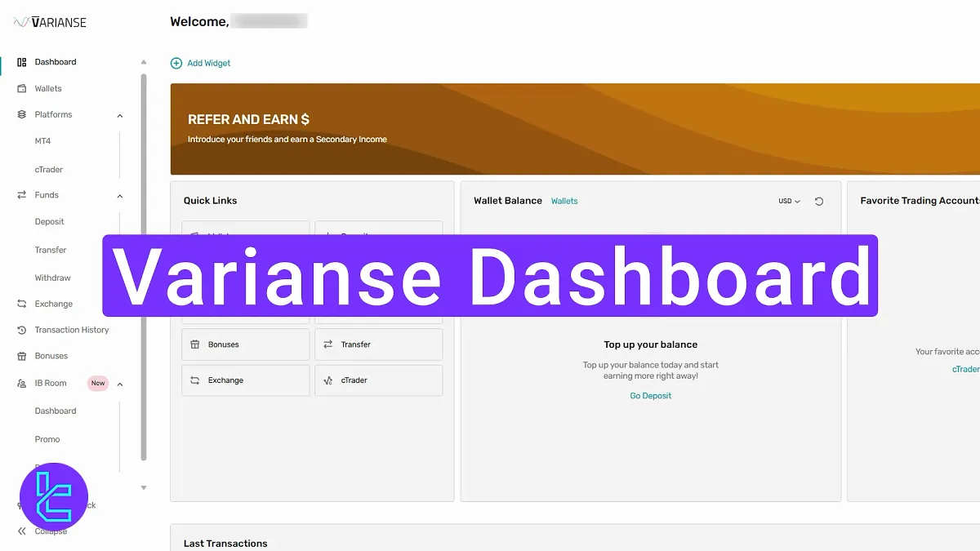Select the Bonuses sidebar icon
The height and width of the screenshot is (551, 980).
pyautogui.click(x=21, y=356)
